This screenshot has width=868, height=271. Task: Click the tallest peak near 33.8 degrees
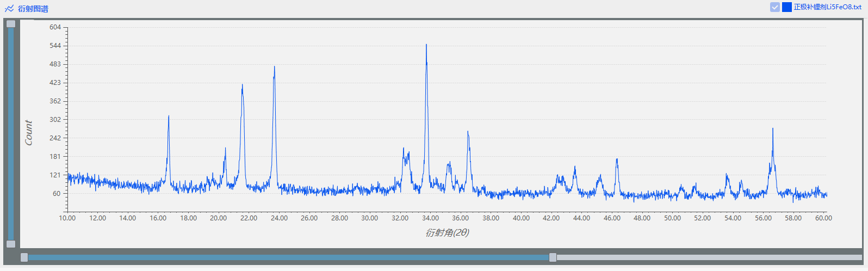(x=426, y=46)
